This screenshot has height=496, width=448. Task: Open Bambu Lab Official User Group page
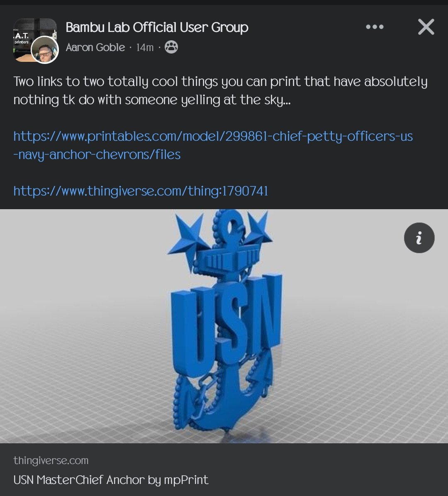[157, 27]
